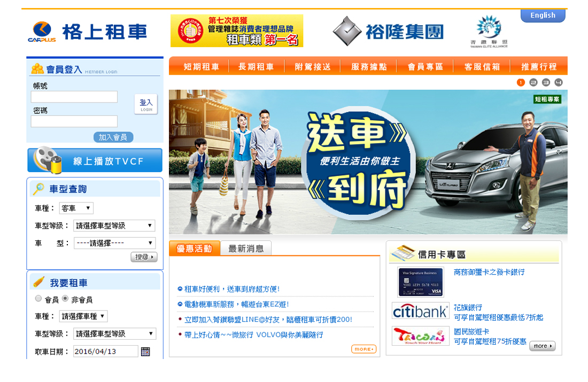
Task: Expand 請選擇車型等級 dropdown in 車型查詢
Action: 114,225
